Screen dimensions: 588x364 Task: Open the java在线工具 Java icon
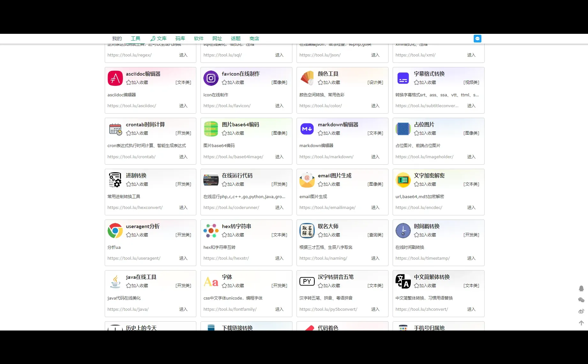115,281
